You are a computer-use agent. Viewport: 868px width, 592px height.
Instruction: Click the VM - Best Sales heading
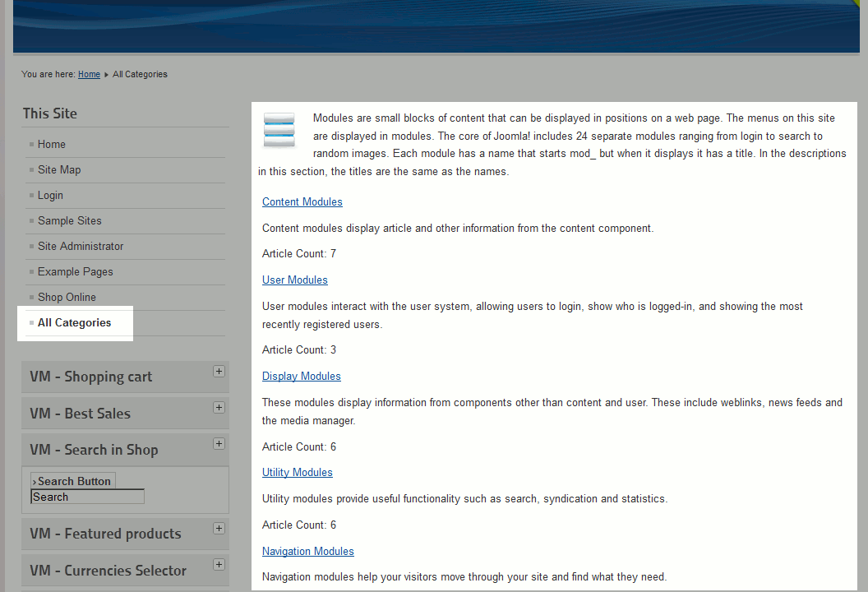point(81,413)
